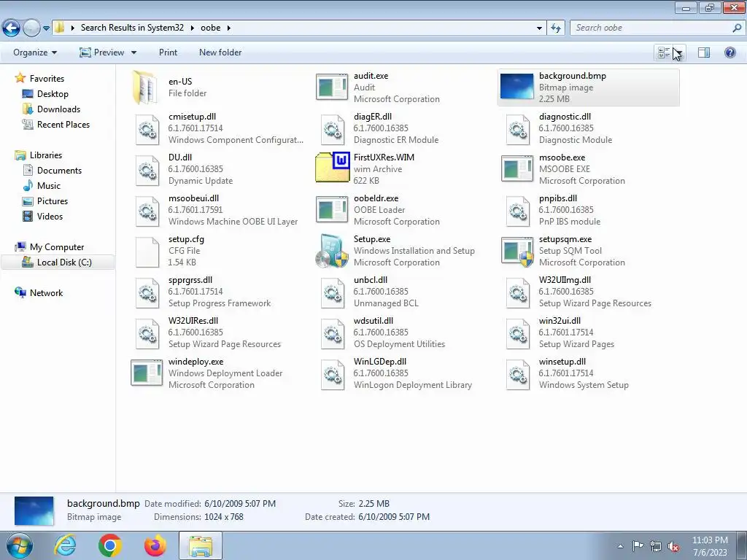Select the background.bmp thumbnail in file list
Viewport: 747px width, 560px height.
[x=517, y=87]
